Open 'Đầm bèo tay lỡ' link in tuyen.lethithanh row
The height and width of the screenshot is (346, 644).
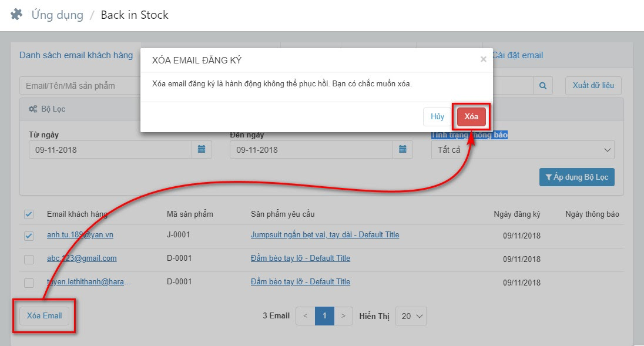[x=301, y=281]
